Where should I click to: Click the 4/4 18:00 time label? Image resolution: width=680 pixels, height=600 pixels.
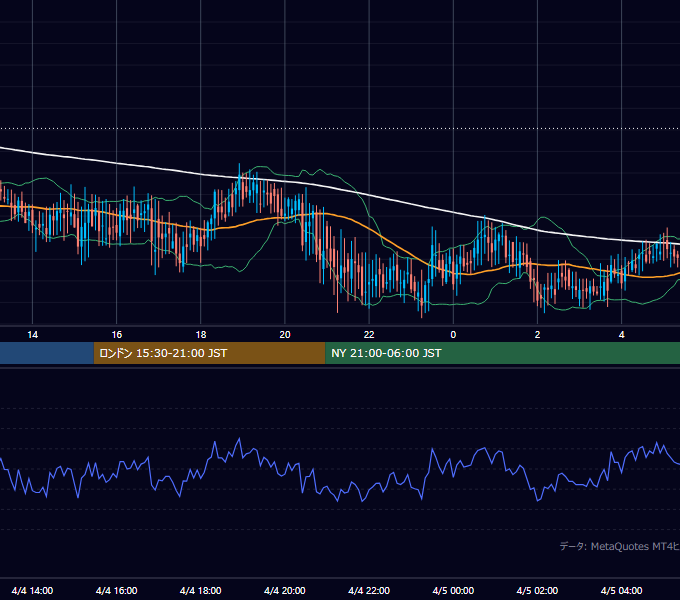pyautogui.click(x=201, y=590)
